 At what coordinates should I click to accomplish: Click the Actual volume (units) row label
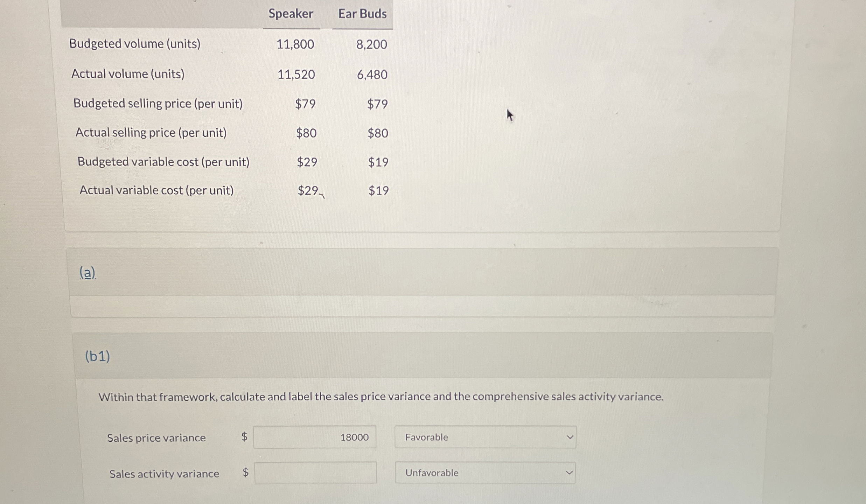pos(128,74)
